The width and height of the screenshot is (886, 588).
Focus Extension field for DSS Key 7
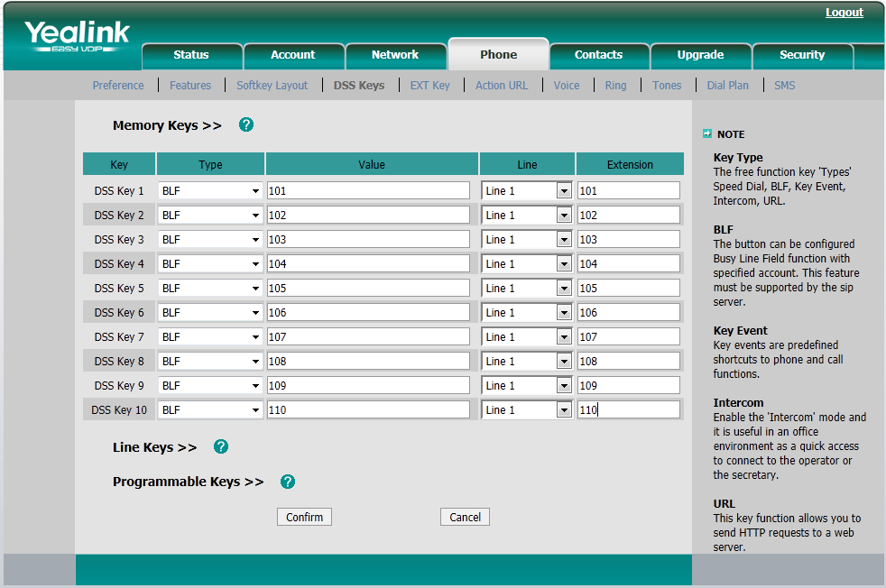pyautogui.click(x=628, y=336)
